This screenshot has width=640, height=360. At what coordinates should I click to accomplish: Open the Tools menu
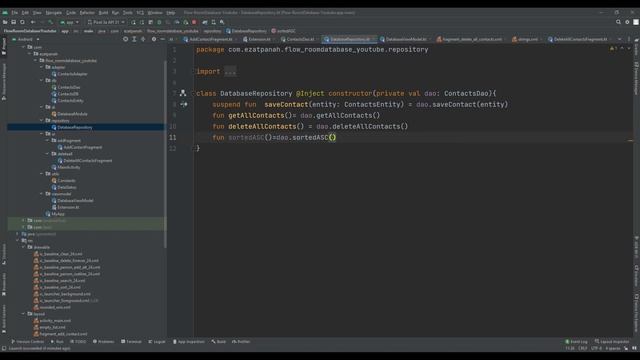click(128, 13)
